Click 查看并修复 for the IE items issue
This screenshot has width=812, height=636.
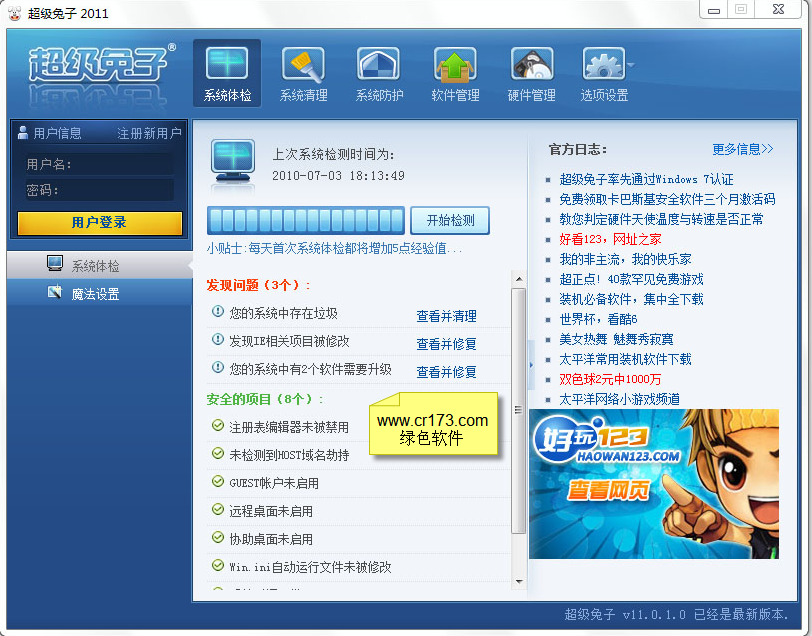[446, 344]
